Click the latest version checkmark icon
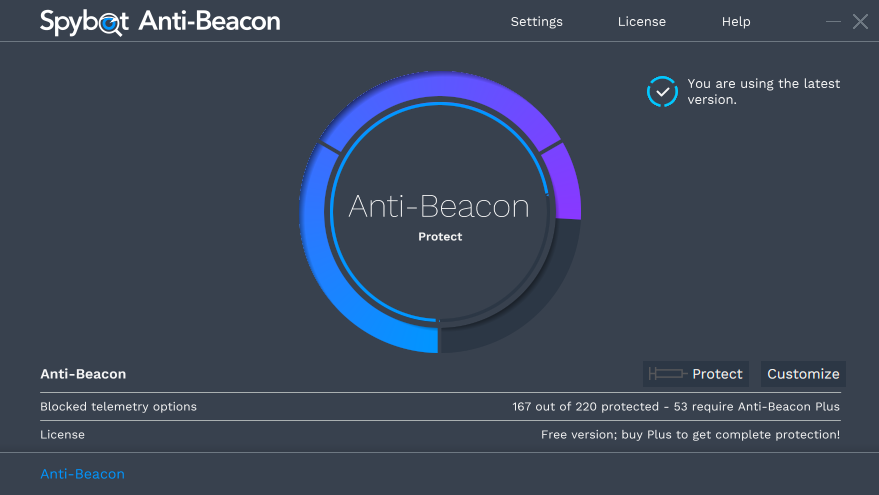The height and width of the screenshot is (495, 879). [x=662, y=91]
